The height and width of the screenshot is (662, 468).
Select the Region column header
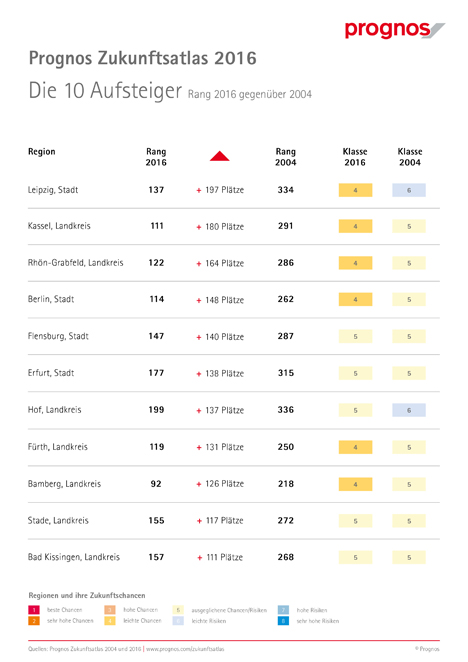41,152
